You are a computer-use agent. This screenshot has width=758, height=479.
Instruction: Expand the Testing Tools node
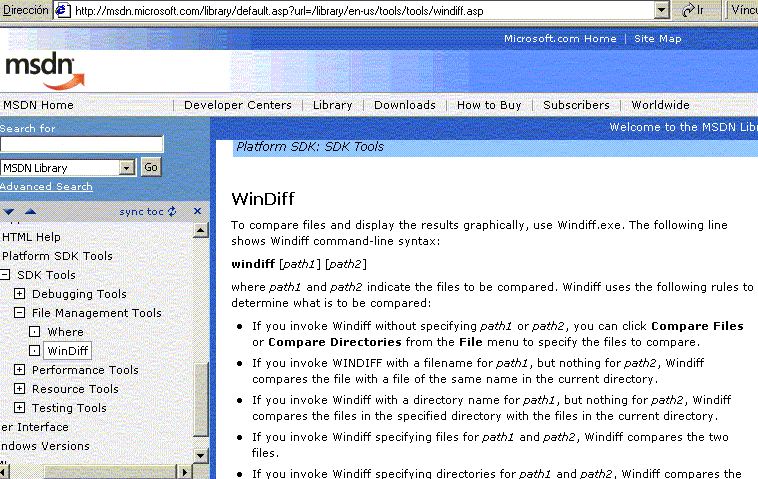click(19, 407)
